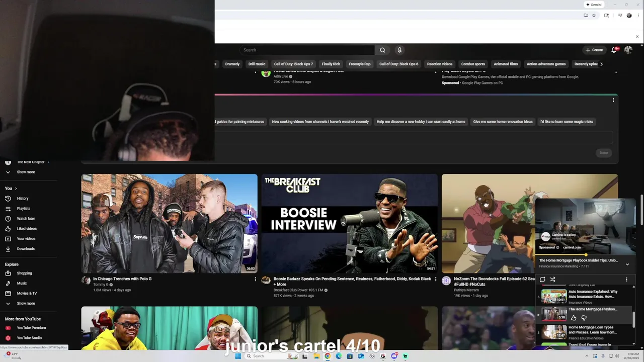This screenshot has height=362, width=644.
Task: Bookmark this page with the star icon
Action: [594, 16]
